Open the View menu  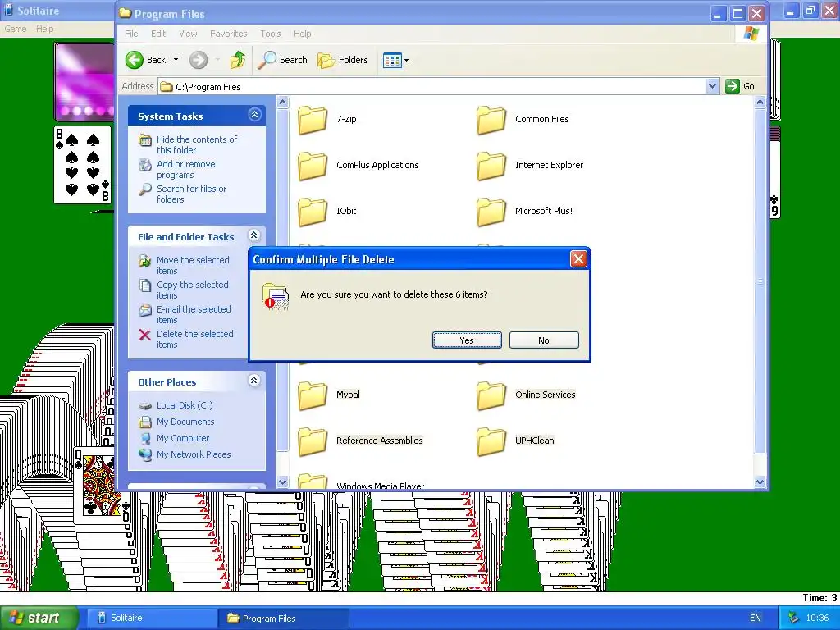pyautogui.click(x=188, y=34)
